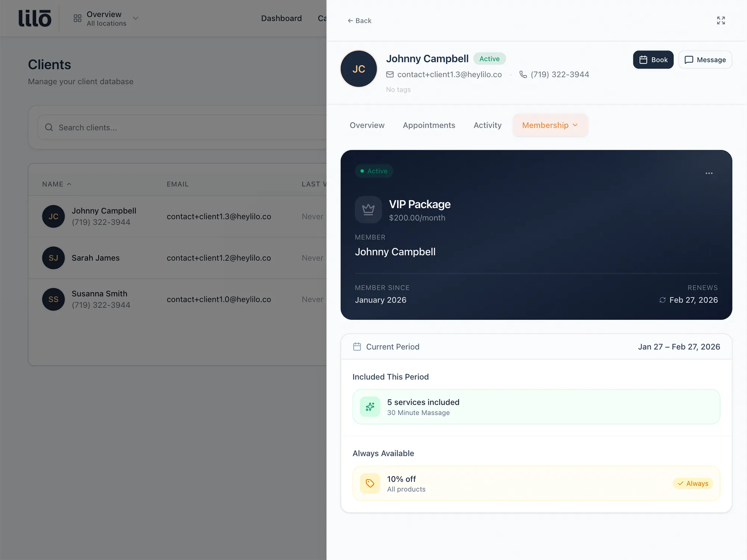
Task: Click the Book button
Action: pyautogui.click(x=653, y=59)
